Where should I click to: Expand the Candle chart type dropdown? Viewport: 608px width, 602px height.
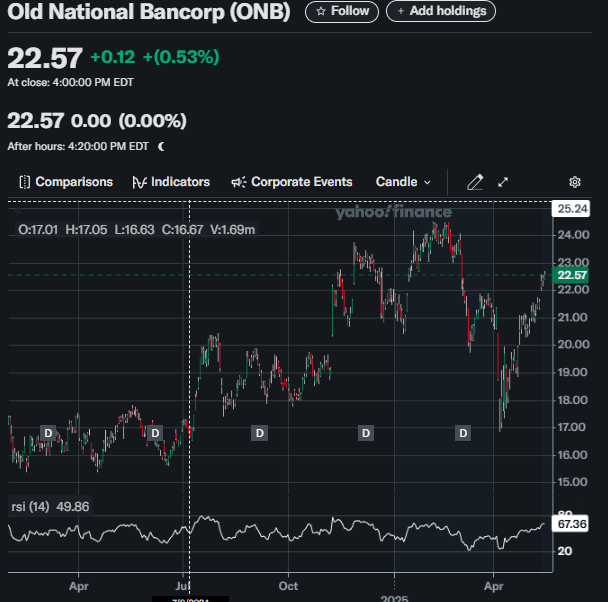coord(403,182)
